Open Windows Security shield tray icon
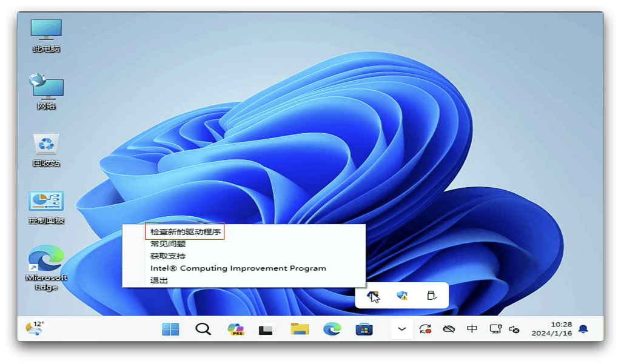Image resolution: width=621 pixels, height=364 pixels. click(x=401, y=296)
